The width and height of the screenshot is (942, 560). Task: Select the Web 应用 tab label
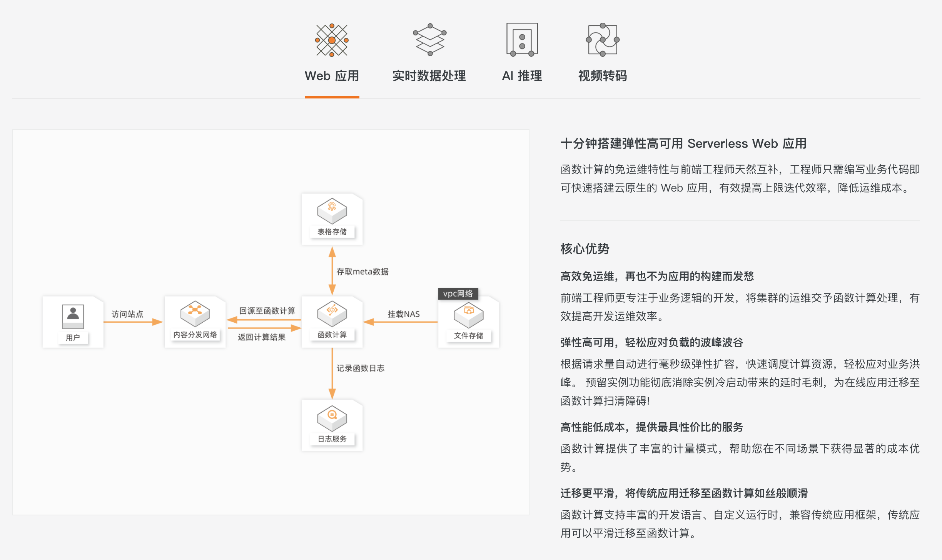coord(332,76)
